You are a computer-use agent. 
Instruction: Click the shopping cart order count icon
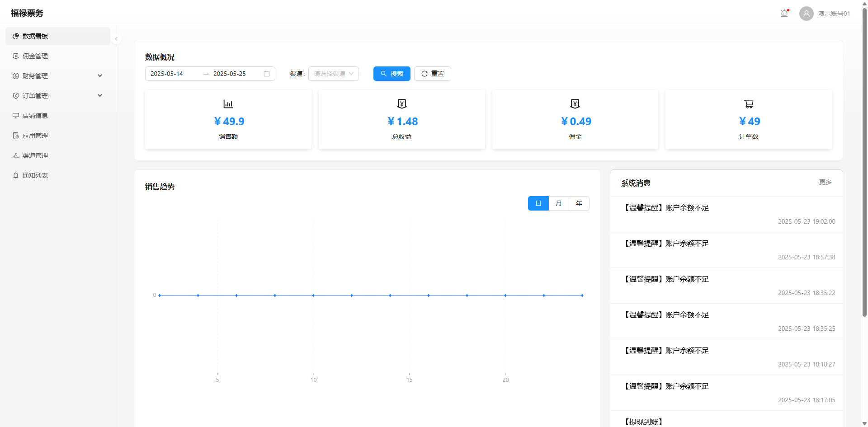click(x=749, y=104)
